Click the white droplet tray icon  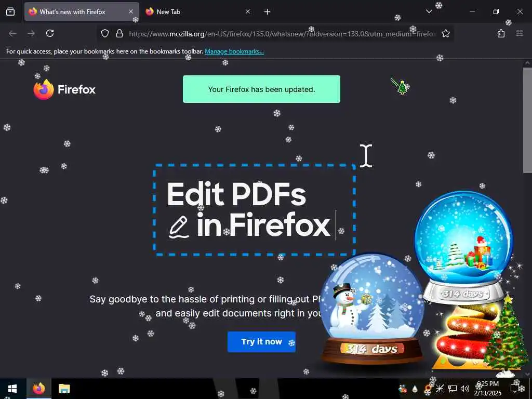coord(415,389)
